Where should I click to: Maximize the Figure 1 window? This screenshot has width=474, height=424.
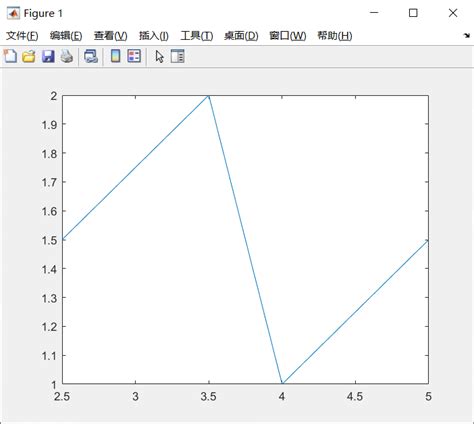click(x=413, y=13)
